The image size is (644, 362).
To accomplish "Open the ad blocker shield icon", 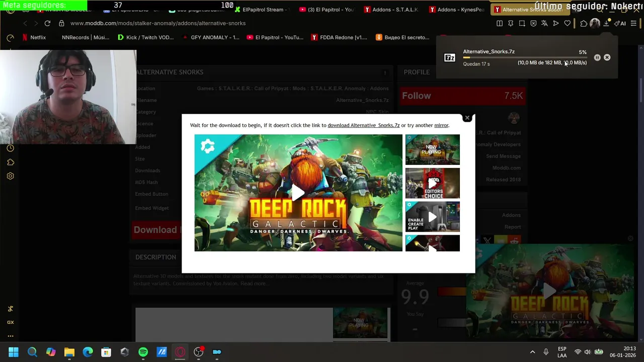I will (x=533, y=23).
